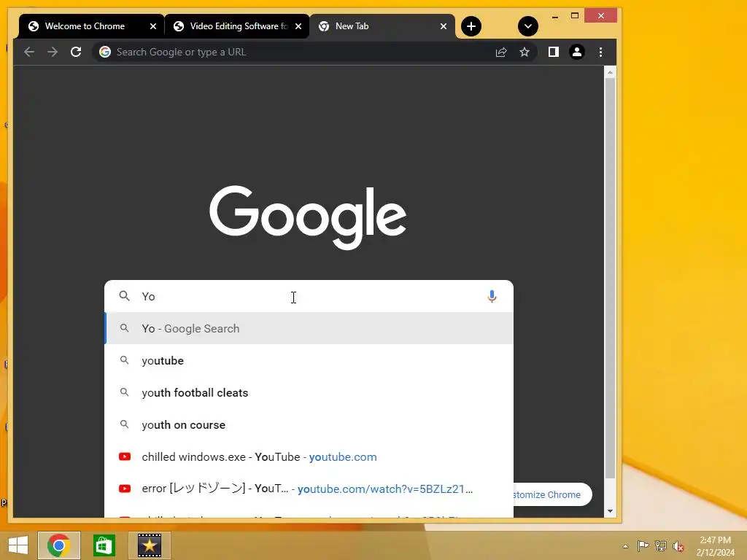Open the taskbar clock showing 2:47 PM

coord(715,546)
